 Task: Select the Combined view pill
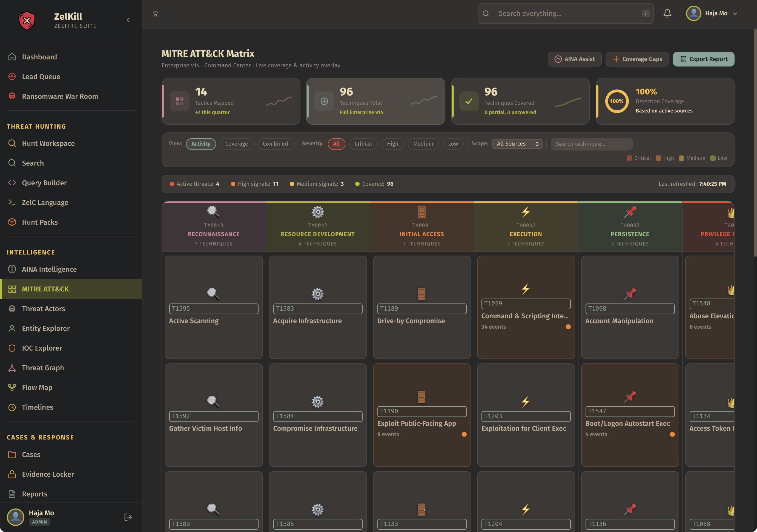tap(275, 144)
